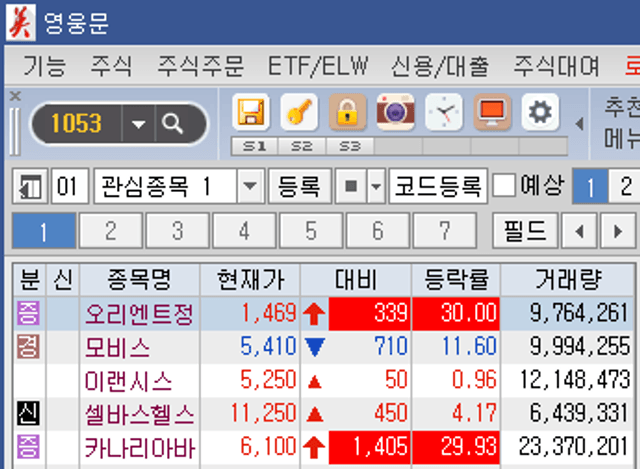Click the 등록 button
The height and width of the screenshot is (469, 640).
[299, 187]
